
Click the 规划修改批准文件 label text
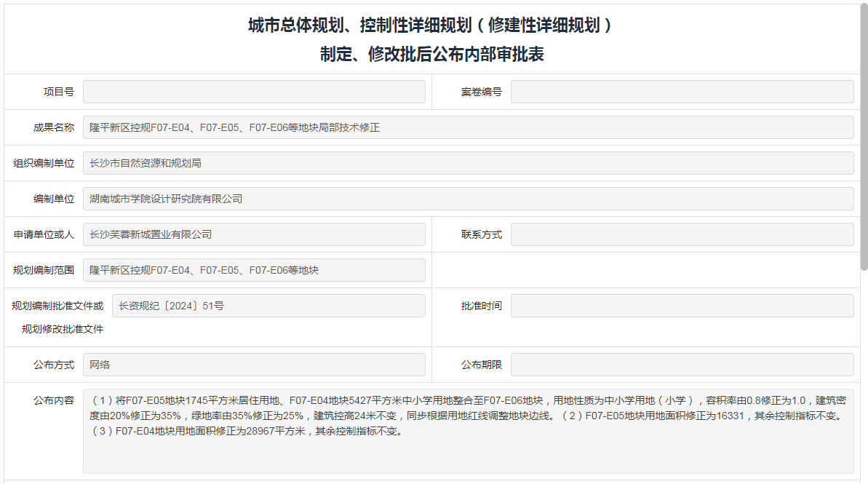[x=63, y=329]
